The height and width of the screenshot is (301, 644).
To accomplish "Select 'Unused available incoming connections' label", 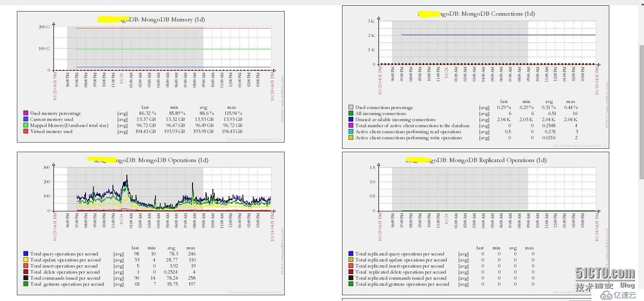I will (x=396, y=119).
